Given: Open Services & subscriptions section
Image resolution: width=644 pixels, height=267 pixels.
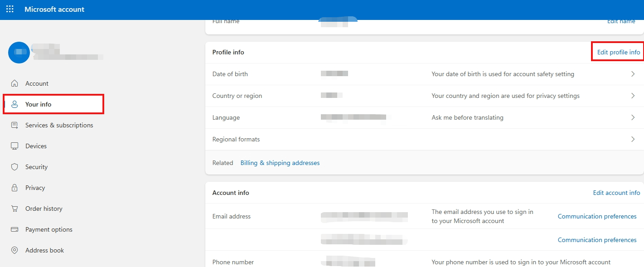Looking at the screenshot, I should click(59, 125).
